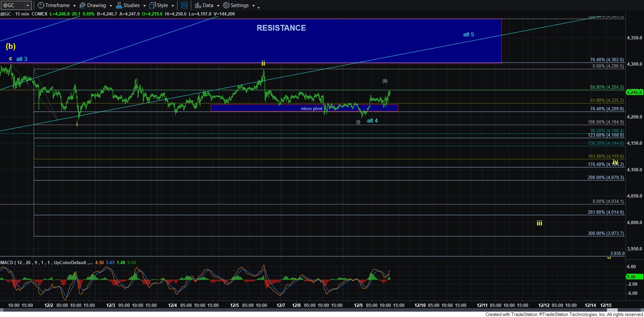Viewport: 644px width, 317px height.
Task: Click the green 4,246.8 current price tag
Action: click(634, 92)
